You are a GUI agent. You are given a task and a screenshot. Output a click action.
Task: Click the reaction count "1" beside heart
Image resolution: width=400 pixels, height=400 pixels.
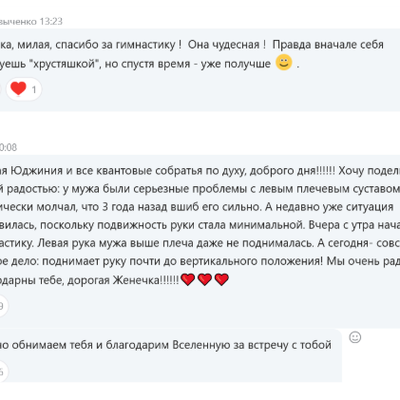(34, 90)
